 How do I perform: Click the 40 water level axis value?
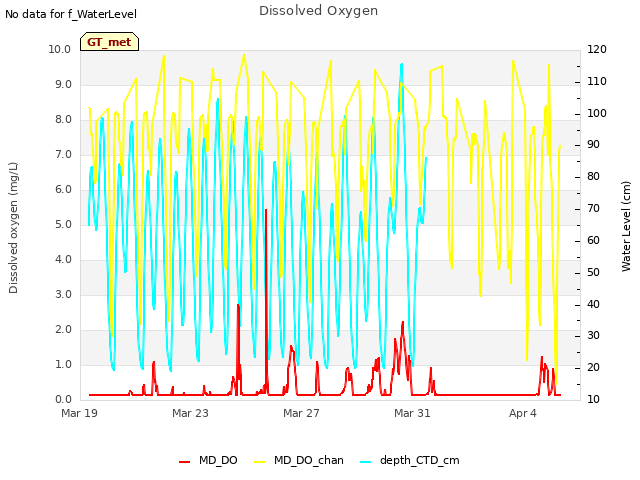click(593, 304)
